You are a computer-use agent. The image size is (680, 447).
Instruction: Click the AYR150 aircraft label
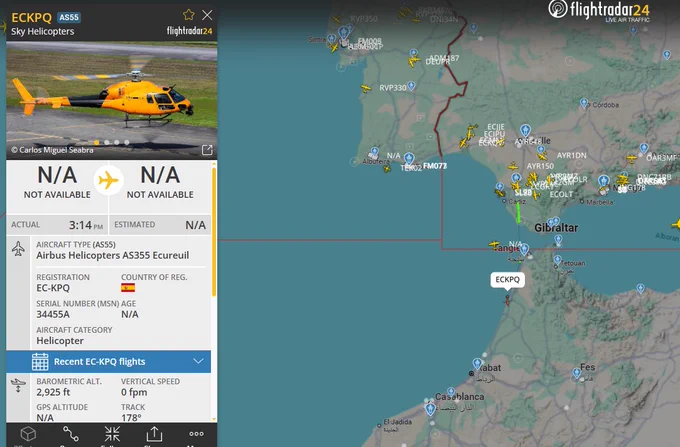point(540,166)
